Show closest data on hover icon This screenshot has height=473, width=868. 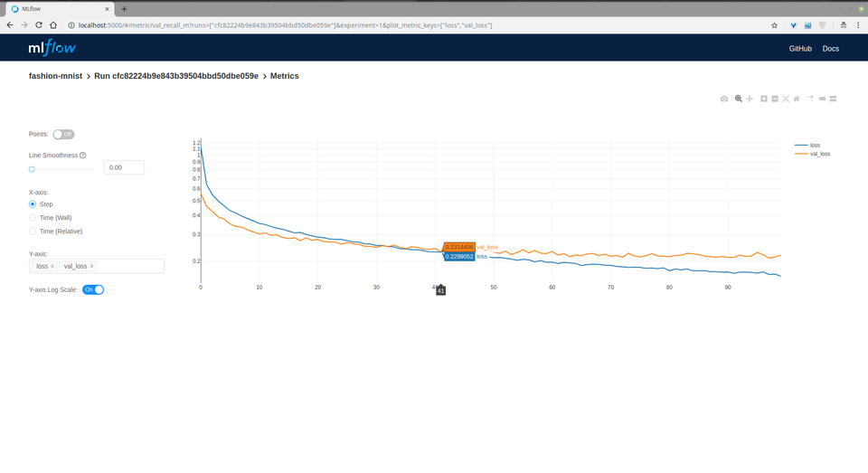pyautogui.click(x=822, y=99)
